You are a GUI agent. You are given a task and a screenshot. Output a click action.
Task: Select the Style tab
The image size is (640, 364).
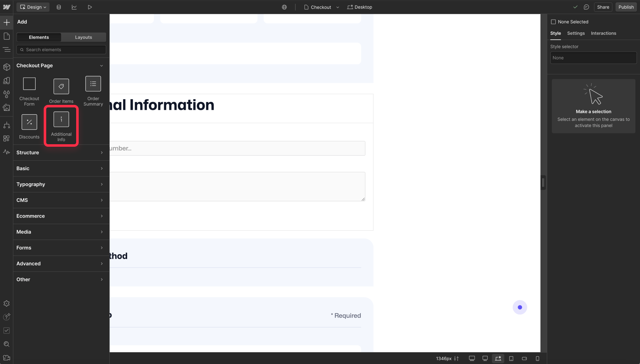(x=555, y=33)
